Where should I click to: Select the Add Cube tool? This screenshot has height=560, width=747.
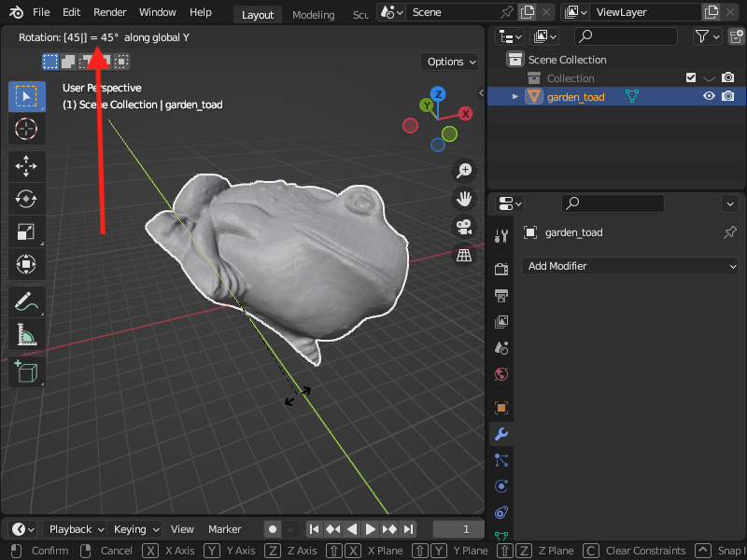(27, 371)
